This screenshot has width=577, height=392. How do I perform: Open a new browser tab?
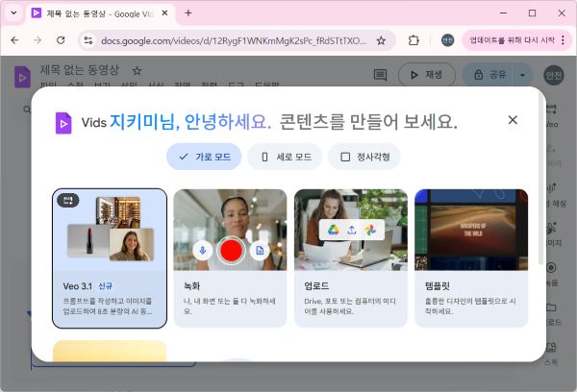click(x=188, y=12)
